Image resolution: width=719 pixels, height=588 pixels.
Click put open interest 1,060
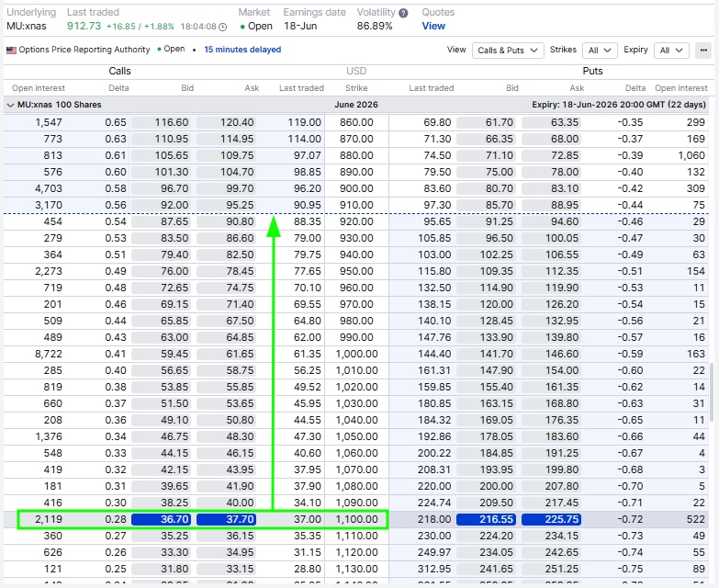[x=691, y=155]
